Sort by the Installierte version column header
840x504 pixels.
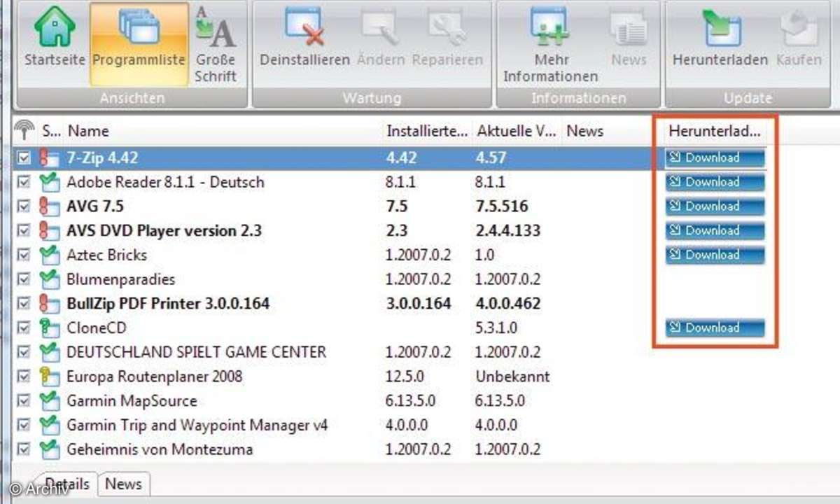pos(427,131)
